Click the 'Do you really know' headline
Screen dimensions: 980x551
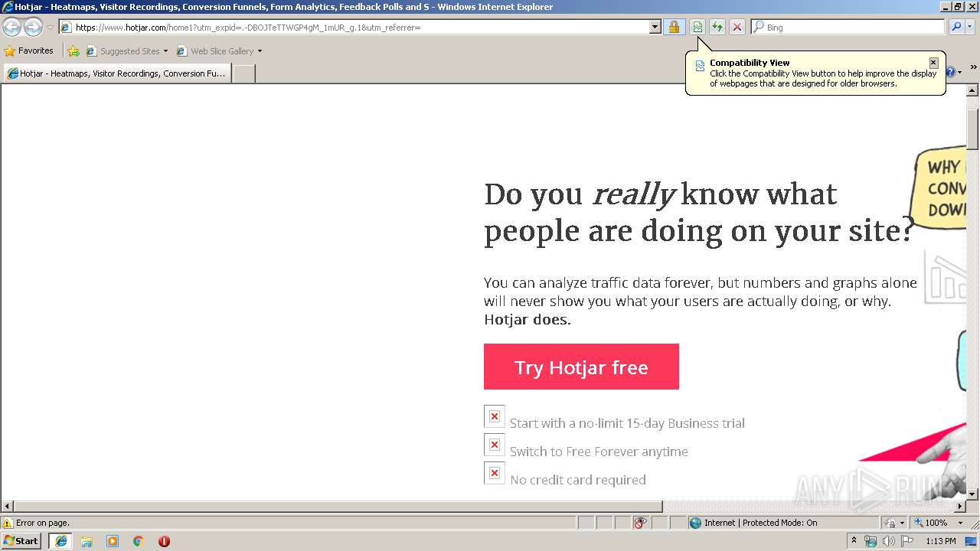coord(699,212)
